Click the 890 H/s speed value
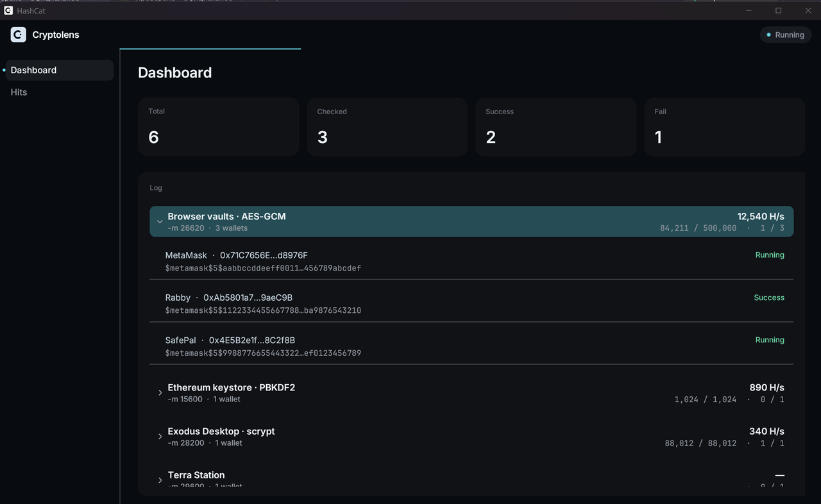This screenshot has height=504, width=821. pos(767,387)
